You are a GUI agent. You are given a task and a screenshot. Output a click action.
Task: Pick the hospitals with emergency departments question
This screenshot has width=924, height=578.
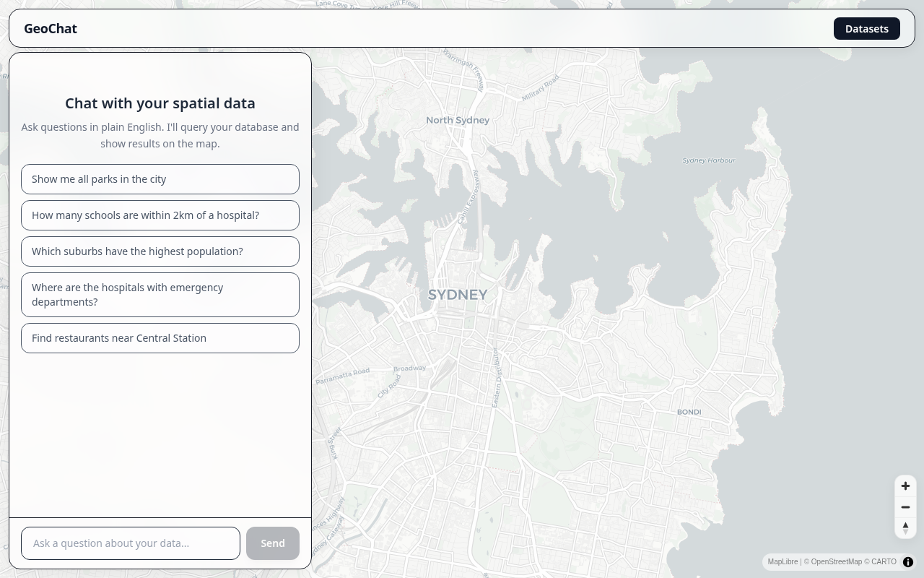160,294
